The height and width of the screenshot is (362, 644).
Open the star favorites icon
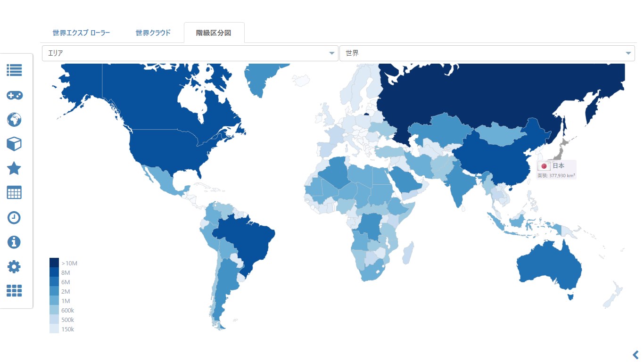pyautogui.click(x=14, y=168)
